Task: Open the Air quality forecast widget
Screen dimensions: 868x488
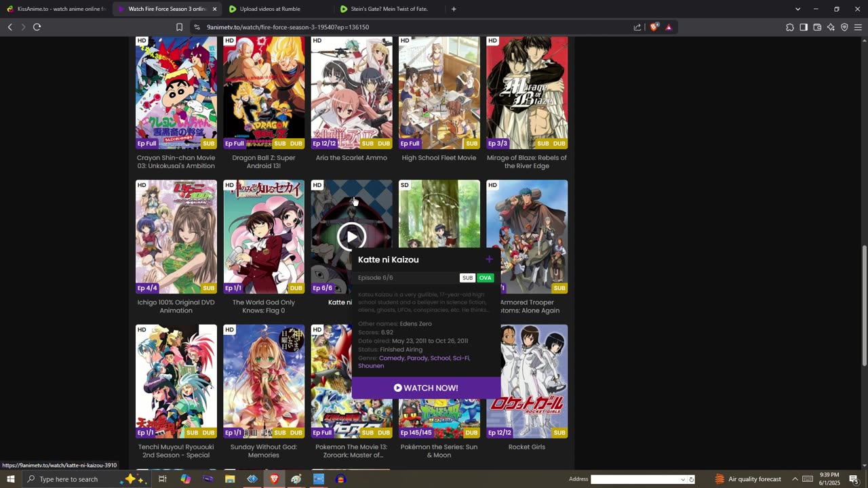Action: (747, 479)
